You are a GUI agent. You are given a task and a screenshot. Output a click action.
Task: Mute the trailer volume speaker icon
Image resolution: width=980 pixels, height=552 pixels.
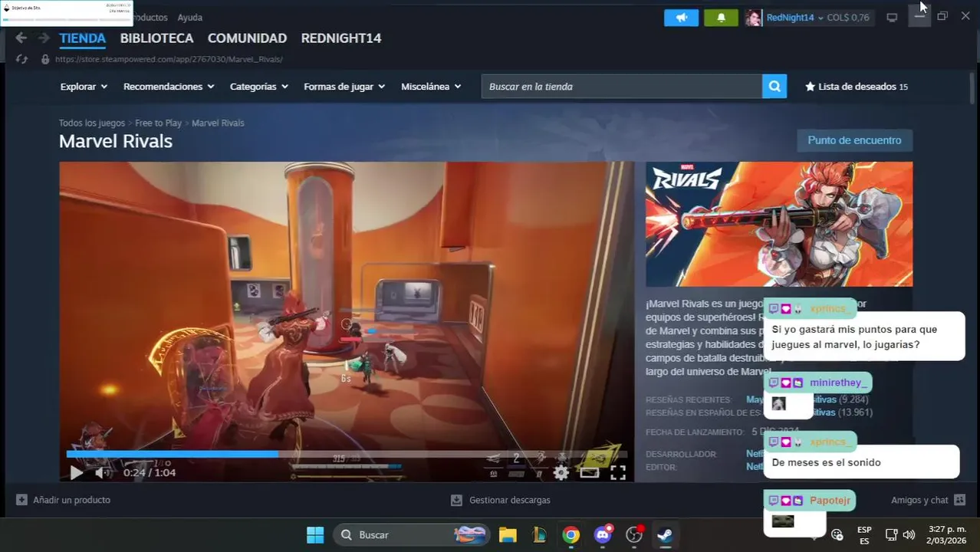click(x=102, y=473)
